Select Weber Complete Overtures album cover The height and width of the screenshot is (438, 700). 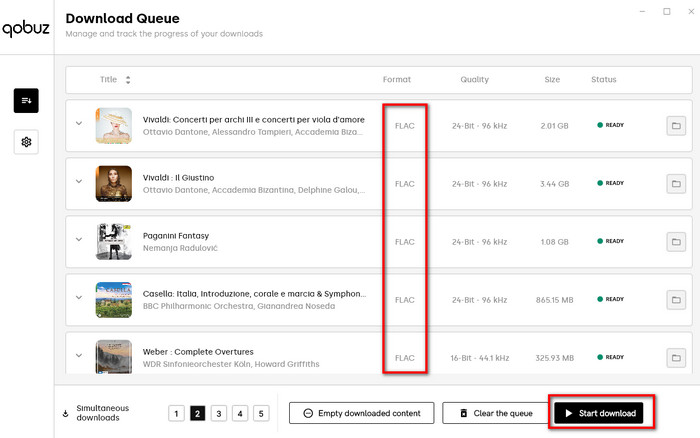pyautogui.click(x=114, y=357)
